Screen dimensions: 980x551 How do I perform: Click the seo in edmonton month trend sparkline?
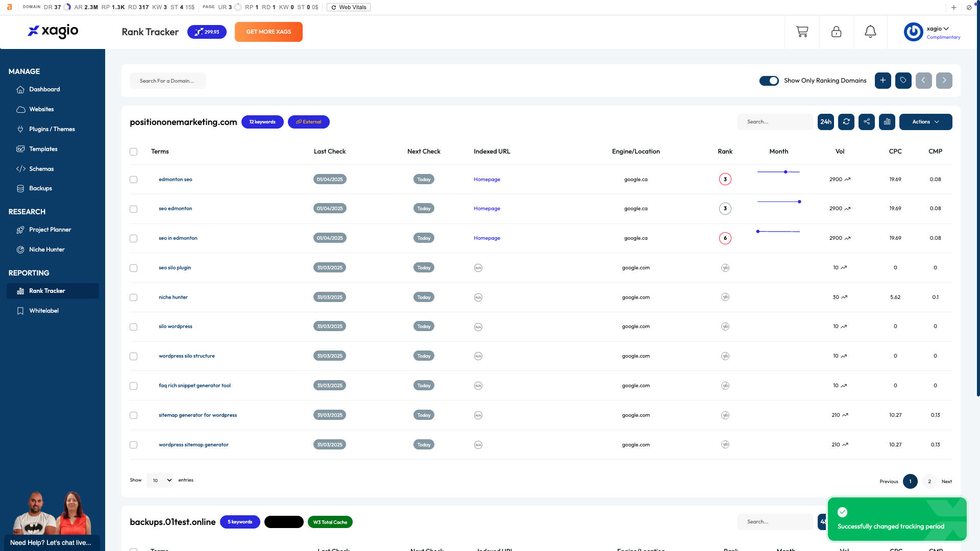coord(778,231)
